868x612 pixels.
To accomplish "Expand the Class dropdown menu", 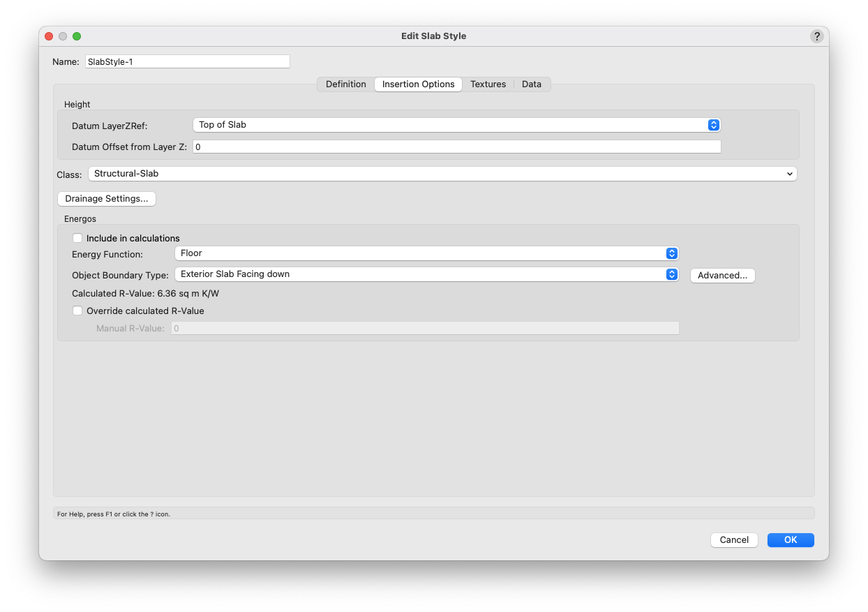I will [x=442, y=174].
